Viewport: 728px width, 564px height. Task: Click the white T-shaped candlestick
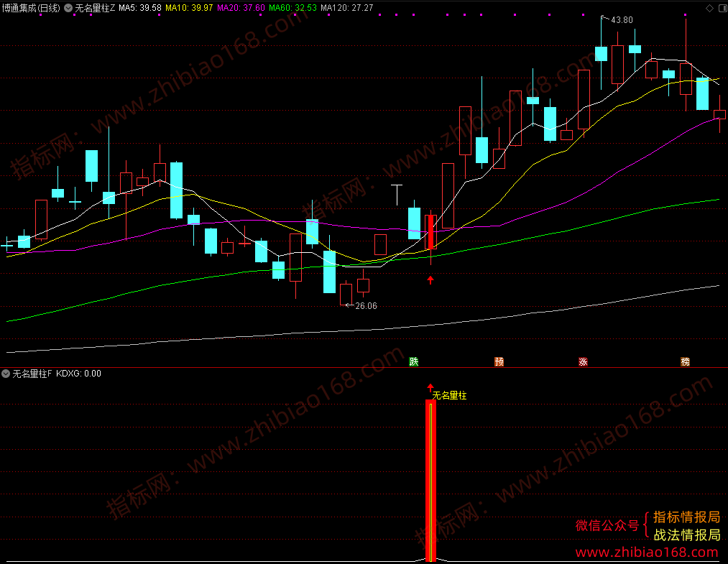397,195
